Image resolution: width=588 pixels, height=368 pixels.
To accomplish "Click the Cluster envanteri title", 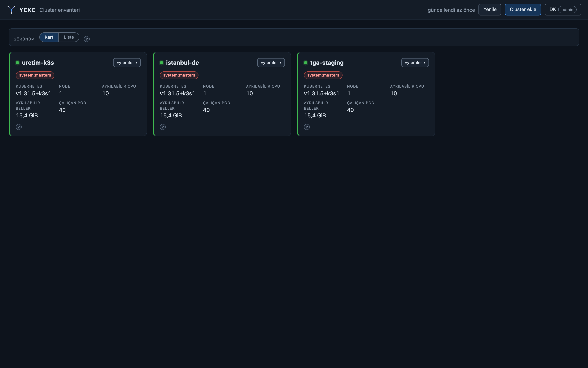I will (60, 10).
